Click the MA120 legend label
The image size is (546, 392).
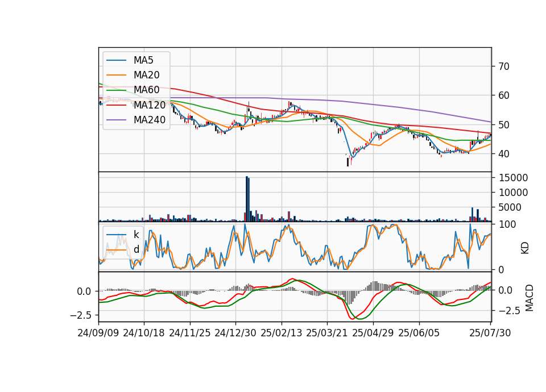click(150, 105)
